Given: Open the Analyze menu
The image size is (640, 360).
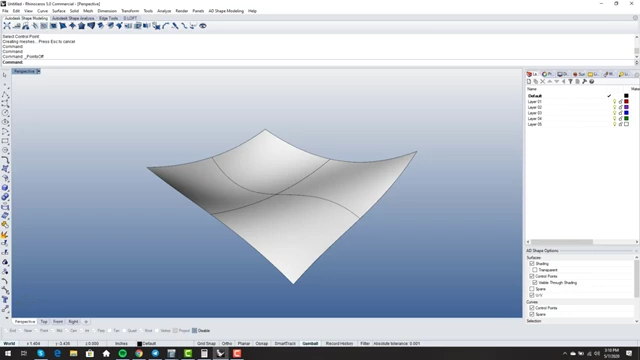Looking at the screenshot, I should click(164, 11).
